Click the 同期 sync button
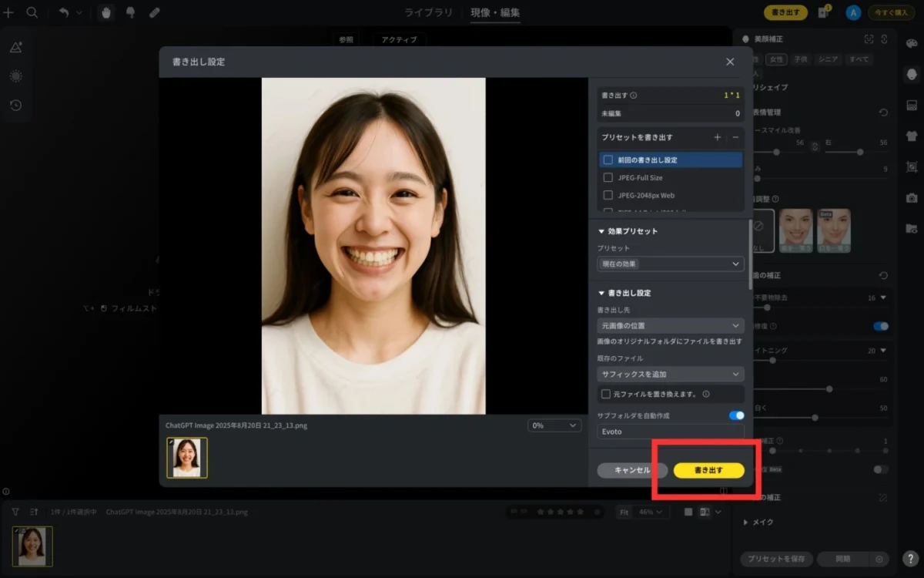 pyautogui.click(x=842, y=559)
